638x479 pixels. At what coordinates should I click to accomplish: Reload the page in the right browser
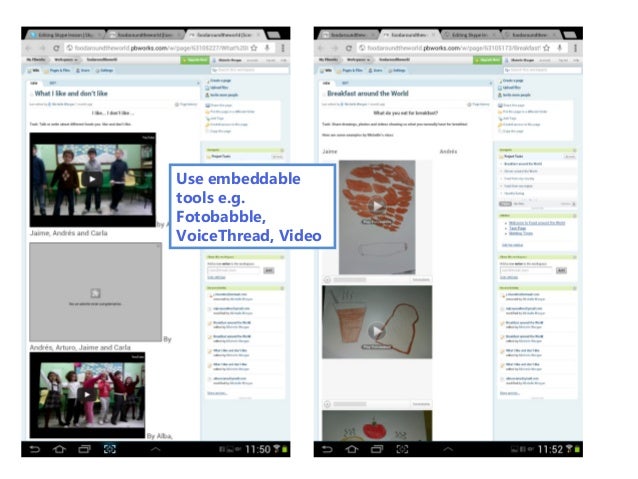coord(348,48)
